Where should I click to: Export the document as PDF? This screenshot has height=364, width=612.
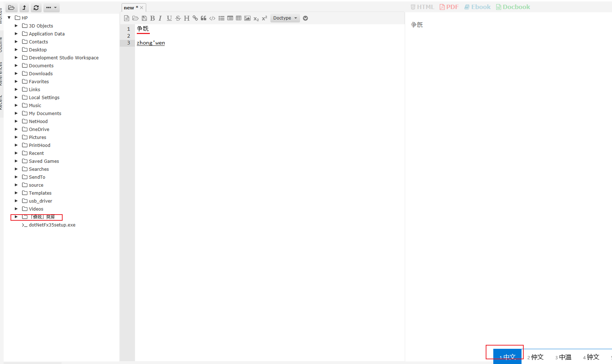click(x=449, y=7)
